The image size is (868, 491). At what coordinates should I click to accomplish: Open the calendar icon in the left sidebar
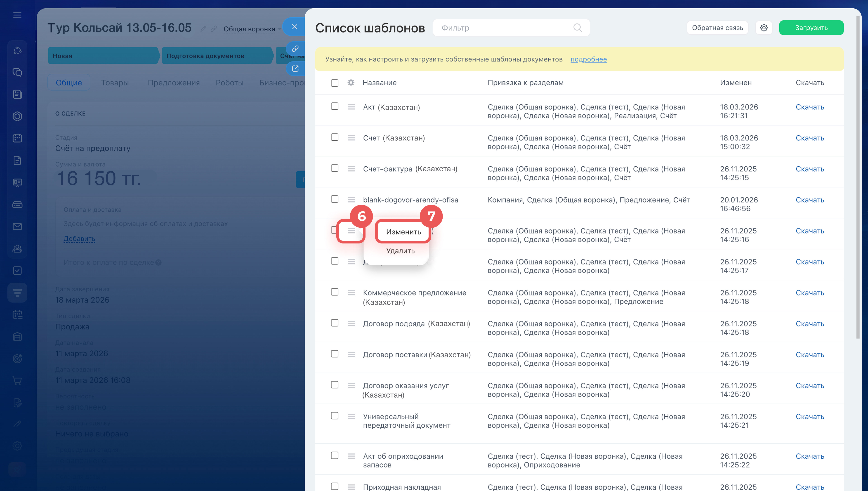click(x=17, y=138)
